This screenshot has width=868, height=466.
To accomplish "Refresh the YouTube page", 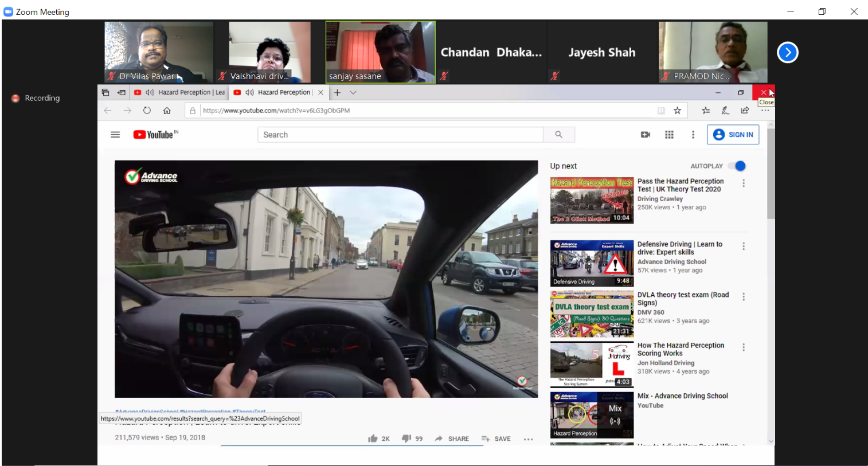I will coord(147,111).
